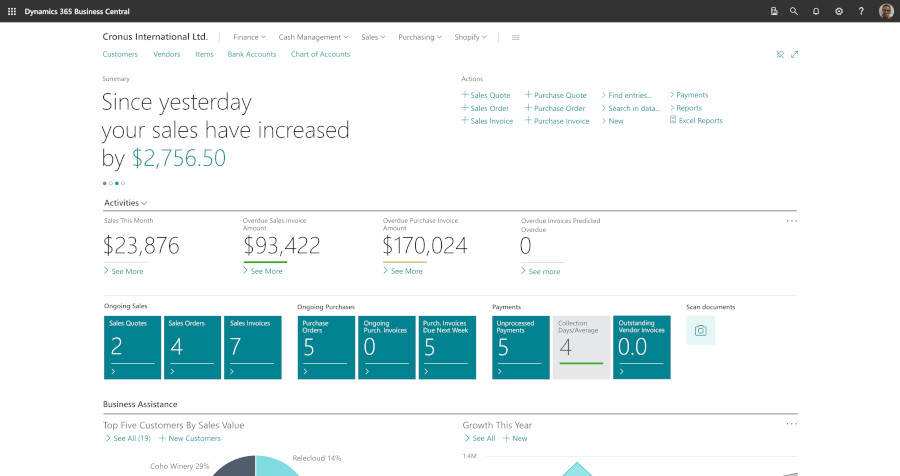The image size is (900, 476).
Task: Open the search magnifier icon
Action: pyautogui.click(x=794, y=11)
